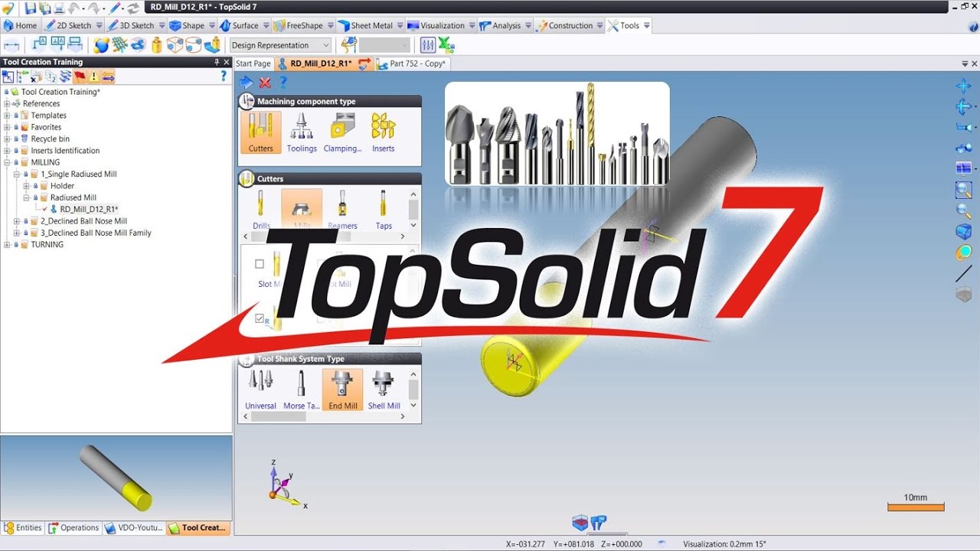Viewport: 980px width, 551px height.
Task: Expand the Templates tree node
Action: pos(7,116)
